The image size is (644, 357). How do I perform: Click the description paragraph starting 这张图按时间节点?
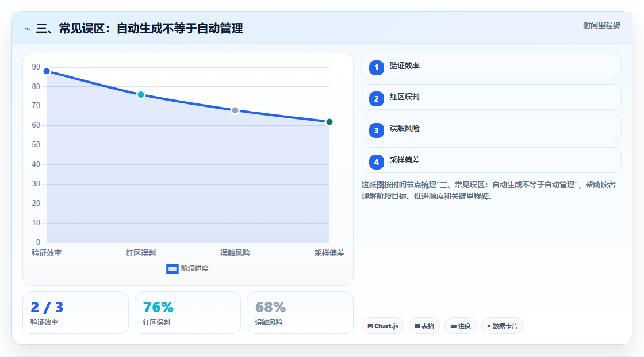tap(488, 191)
